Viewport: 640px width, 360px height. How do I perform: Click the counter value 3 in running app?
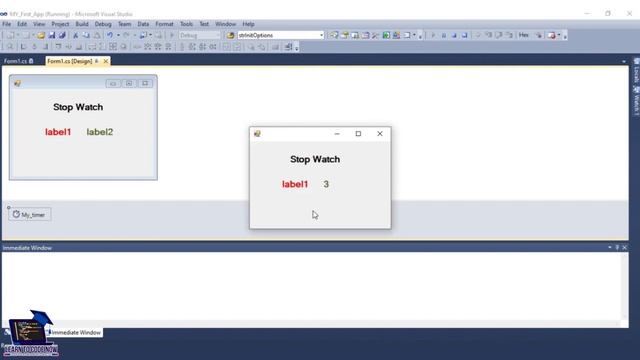point(326,184)
